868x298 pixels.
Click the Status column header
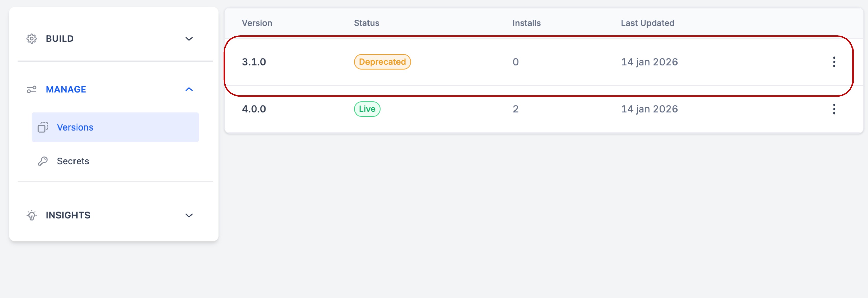click(x=366, y=23)
